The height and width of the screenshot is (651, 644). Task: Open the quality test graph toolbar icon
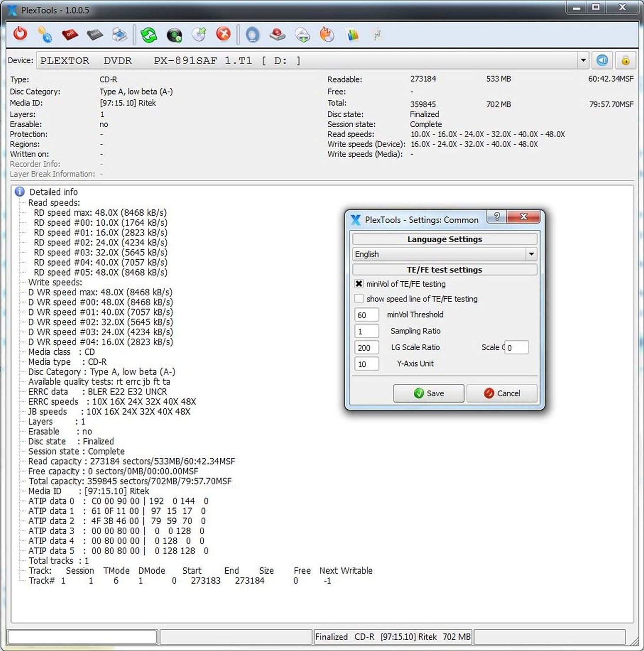pyautogui.click(x=352, y=34)
